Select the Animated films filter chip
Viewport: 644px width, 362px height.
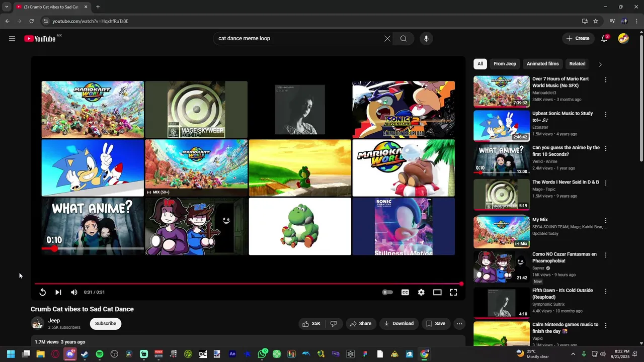pos(543,64)
